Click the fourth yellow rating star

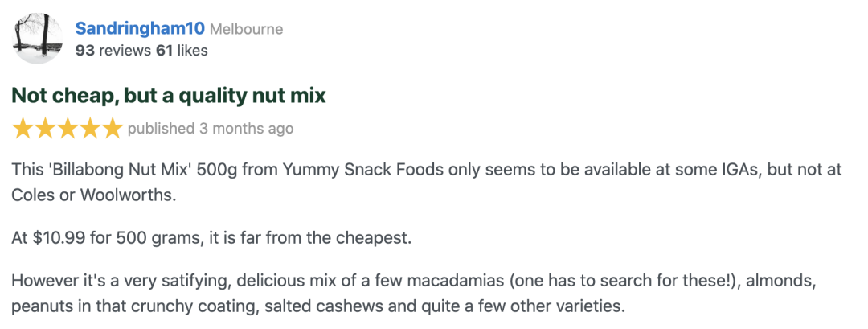(90, 129)
